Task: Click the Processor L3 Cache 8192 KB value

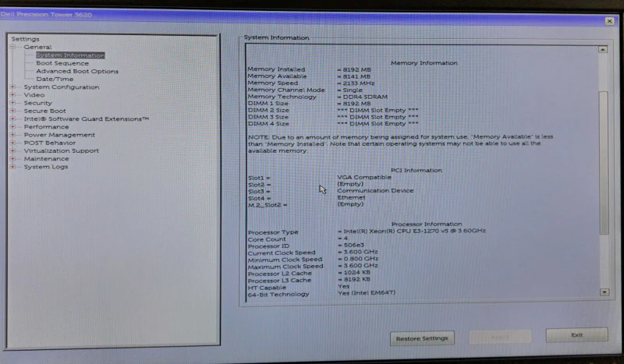Action: pos(354,279)
